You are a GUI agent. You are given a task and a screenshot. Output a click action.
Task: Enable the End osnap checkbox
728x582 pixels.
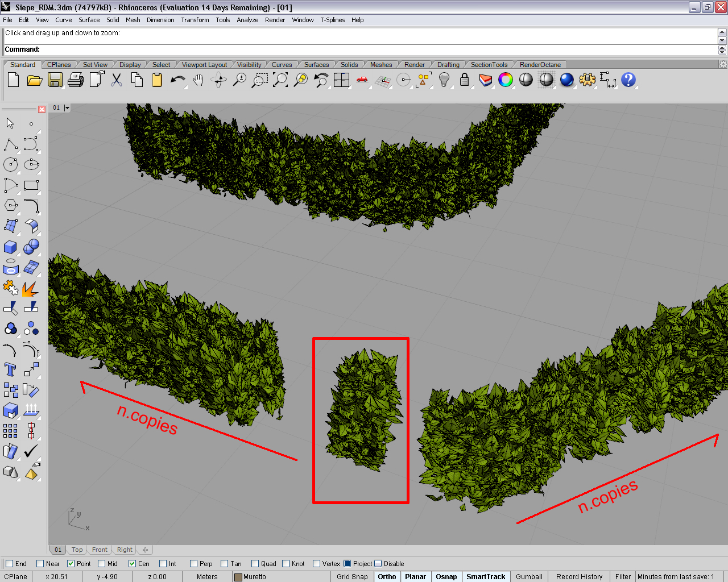9,564
